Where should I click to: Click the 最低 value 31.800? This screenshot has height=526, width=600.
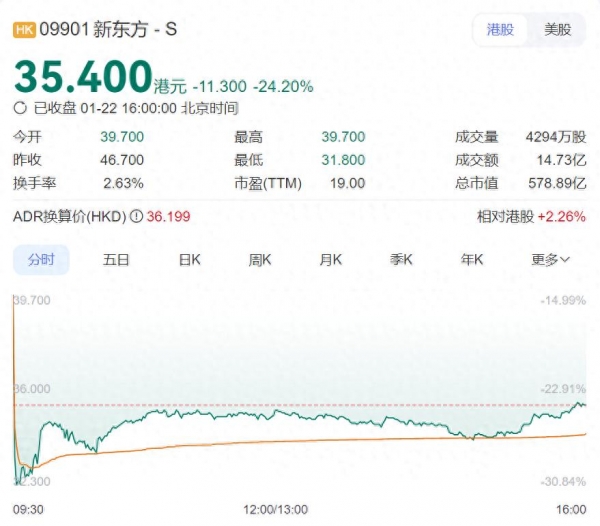[343, 160]
